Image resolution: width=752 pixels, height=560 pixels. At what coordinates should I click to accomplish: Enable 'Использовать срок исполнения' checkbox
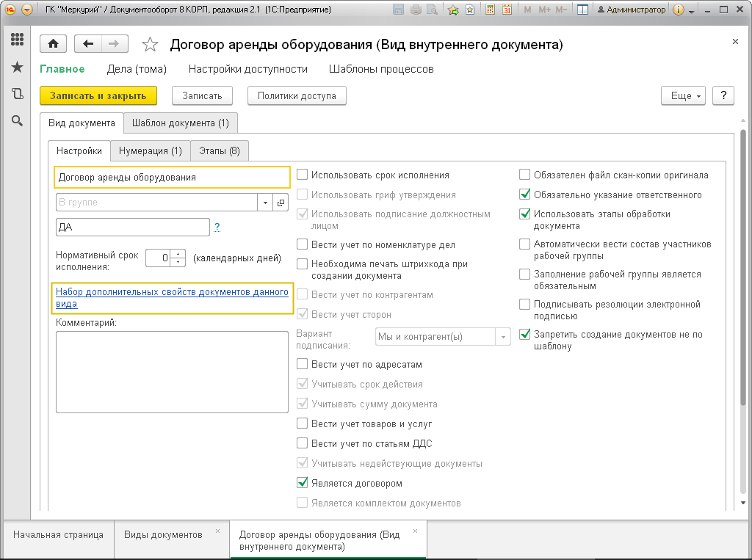pos(302,175)
